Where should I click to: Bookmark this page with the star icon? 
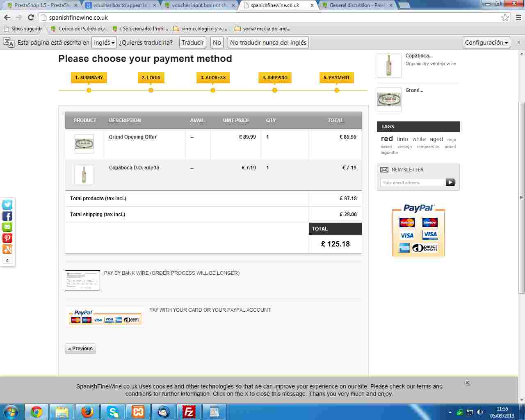[505, 17]
